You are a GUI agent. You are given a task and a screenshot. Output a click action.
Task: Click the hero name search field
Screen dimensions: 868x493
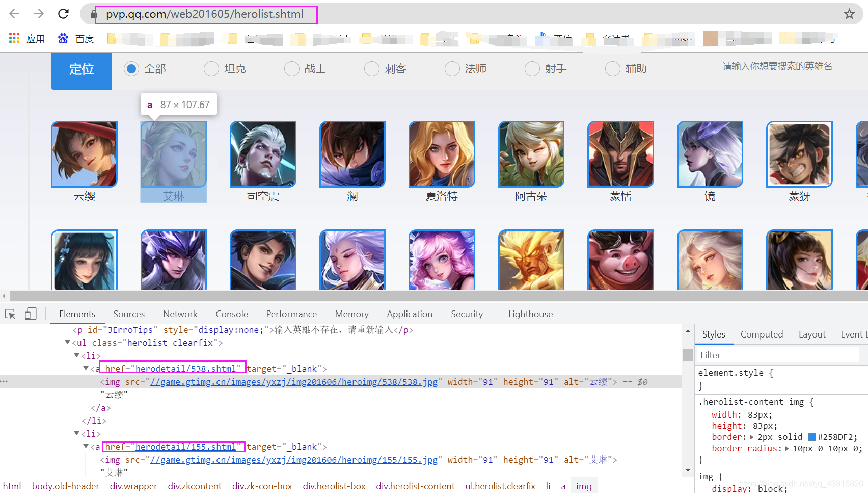(x=789, y=67)
